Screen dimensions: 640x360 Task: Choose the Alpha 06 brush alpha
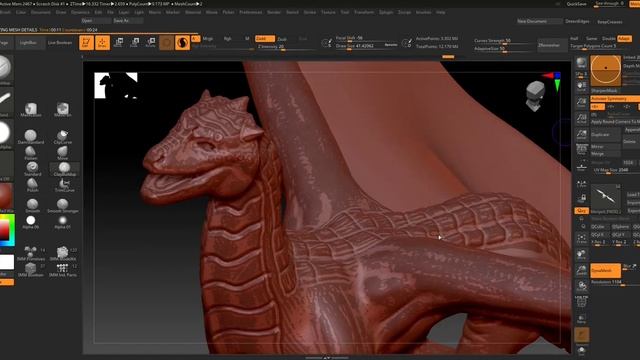[x=31, y=222]
